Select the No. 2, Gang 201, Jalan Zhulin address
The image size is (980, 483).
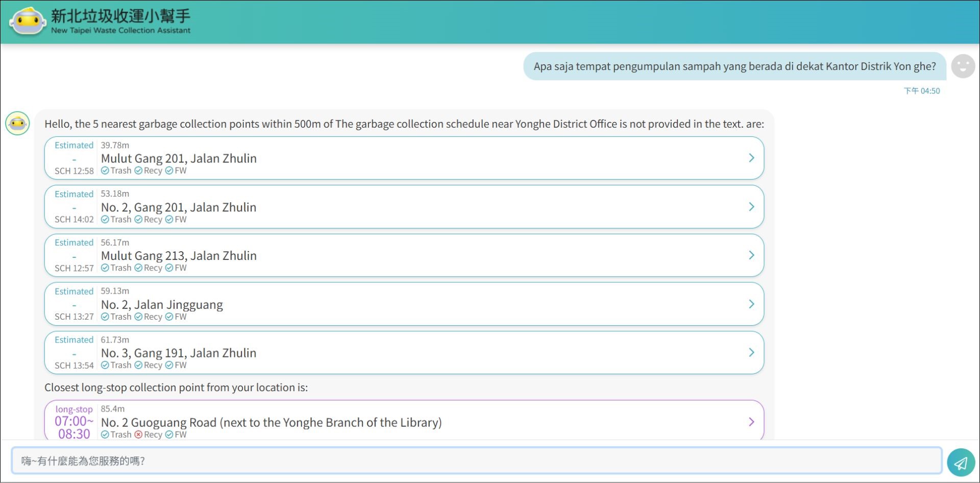coord(179,207)
